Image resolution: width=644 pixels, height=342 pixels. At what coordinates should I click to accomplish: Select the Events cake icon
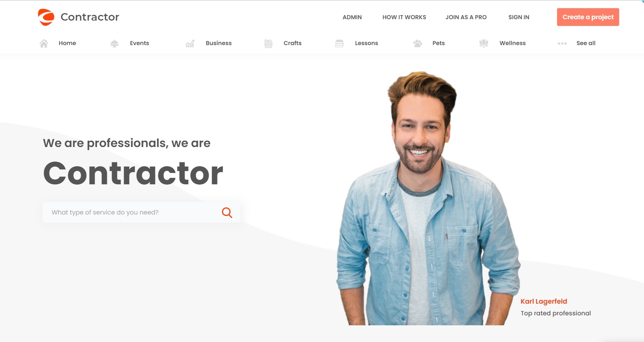point(114,43)
